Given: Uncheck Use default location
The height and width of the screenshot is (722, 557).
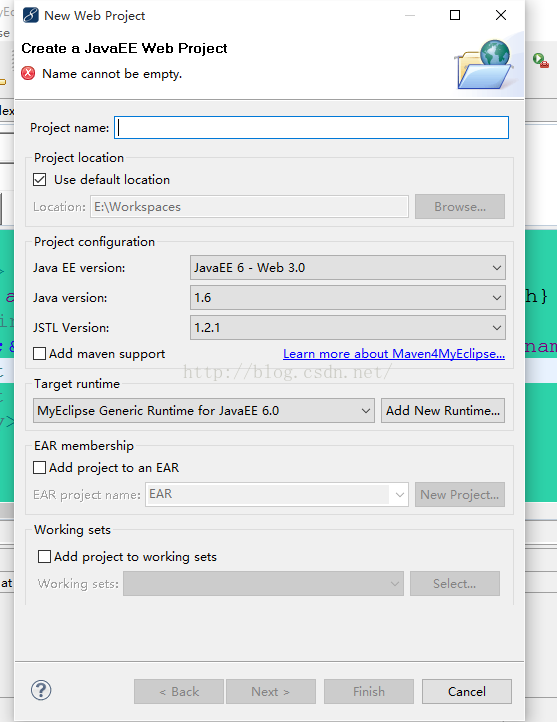Looking at the screenshot, I should 40,180.
